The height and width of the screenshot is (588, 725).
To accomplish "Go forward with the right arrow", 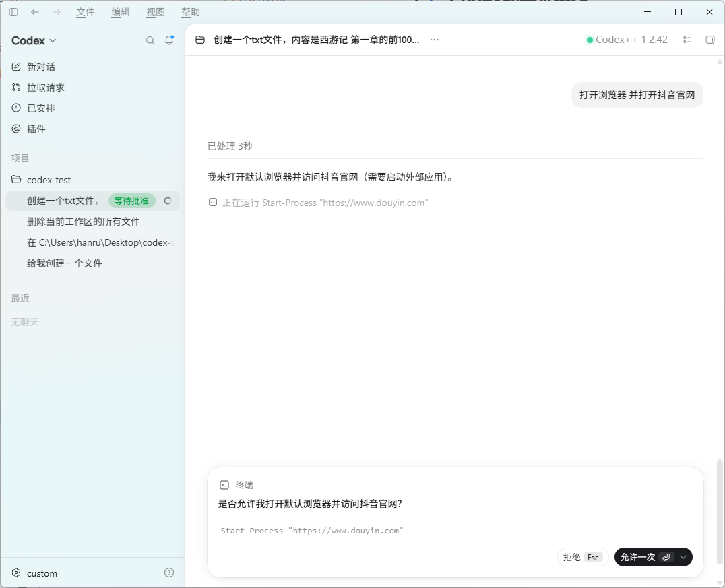I will 57,13.
